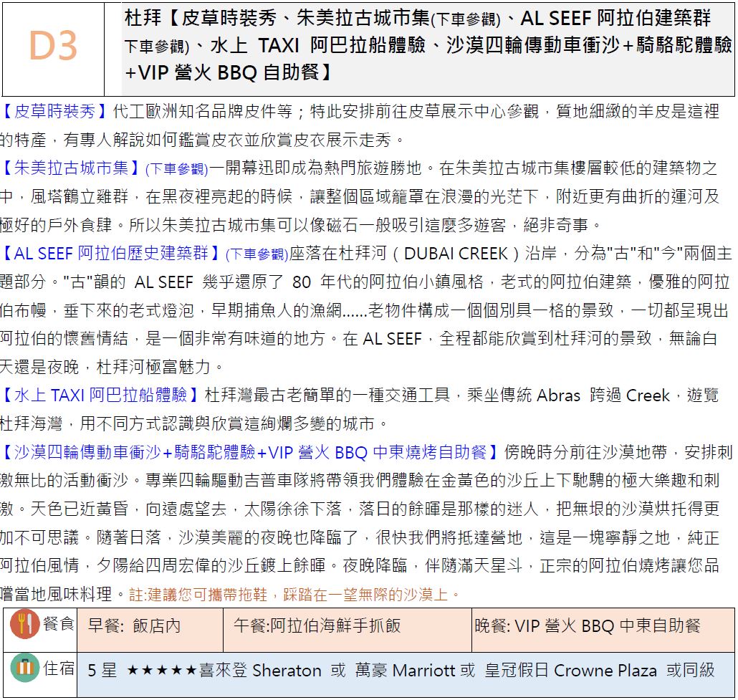Select the 早餐: 飯店內 cell
Image resolution: width=738 pixels, height=700 pixels.
135,625
